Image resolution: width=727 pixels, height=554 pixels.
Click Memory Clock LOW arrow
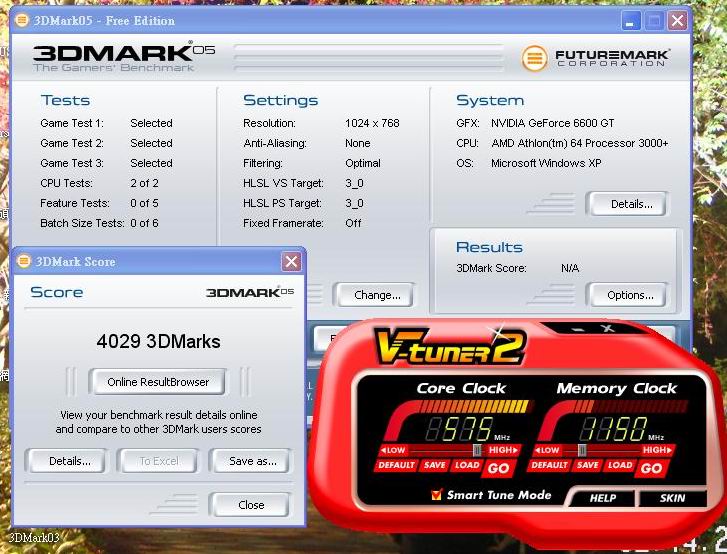[547, 450]
